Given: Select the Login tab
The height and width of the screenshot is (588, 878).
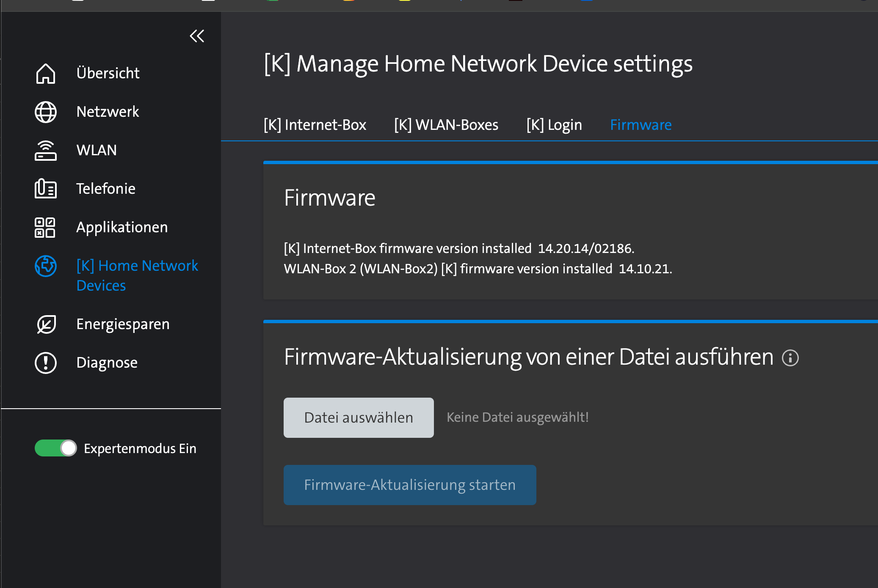Looking at the screenshot, I should [554, 125].
